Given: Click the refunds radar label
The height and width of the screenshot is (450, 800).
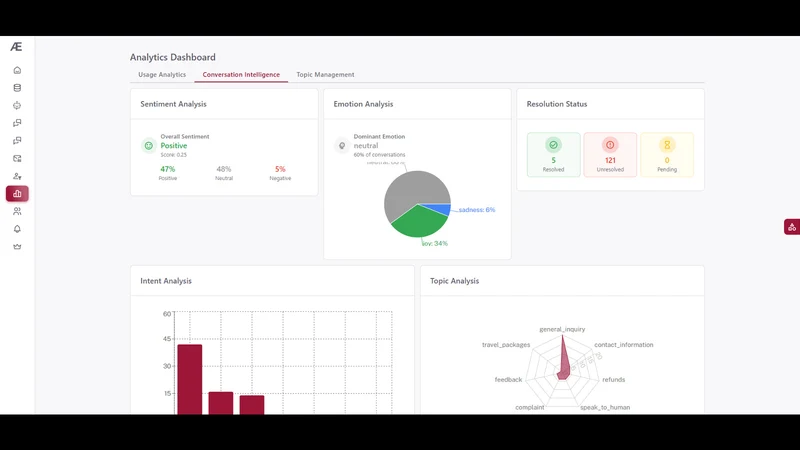Looking at the screenshot, I should [613, 380].
